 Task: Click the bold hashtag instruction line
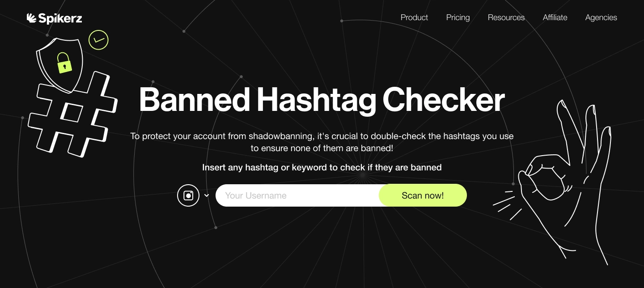(x=322, y=168)
